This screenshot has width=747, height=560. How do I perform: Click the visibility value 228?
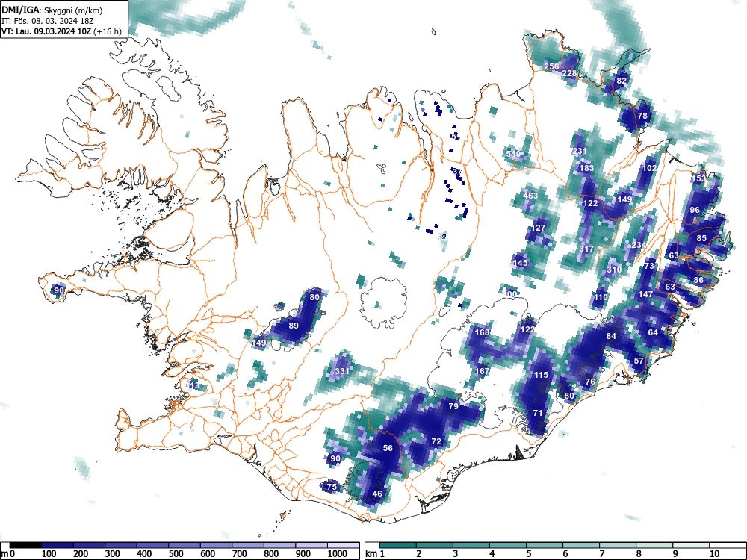pyautogui.click(x=569, y=73)
